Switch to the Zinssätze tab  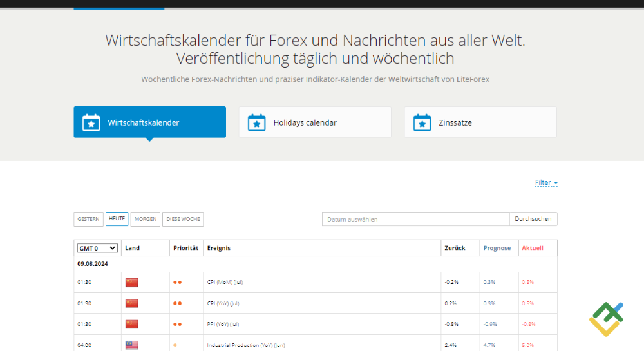[x=480, y=122]
